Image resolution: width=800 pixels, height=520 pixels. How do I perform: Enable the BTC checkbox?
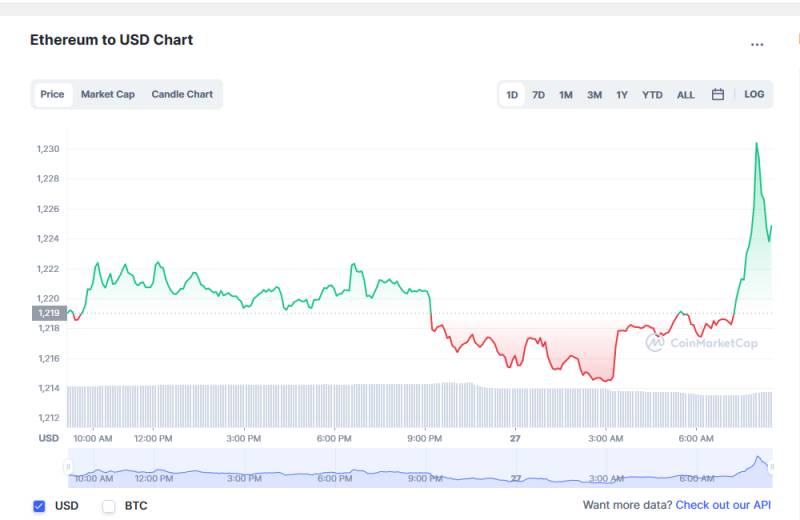coord(109,506)
